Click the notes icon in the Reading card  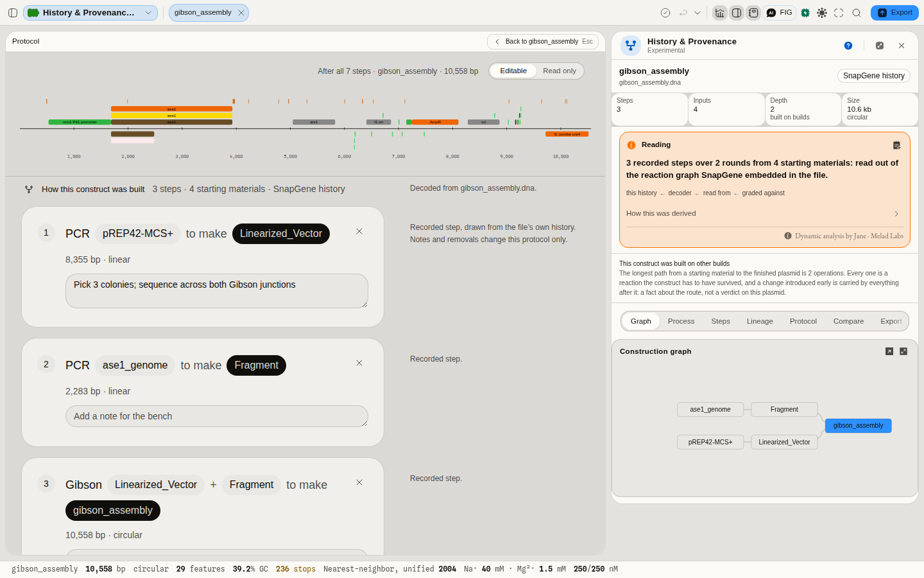click(897, 145)
